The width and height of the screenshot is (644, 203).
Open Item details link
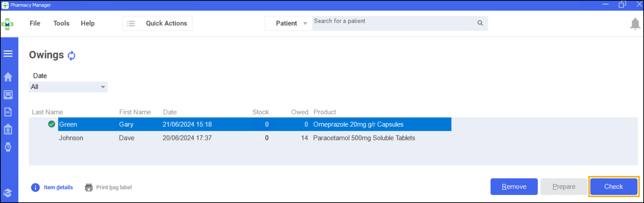(x=58, y=188)
